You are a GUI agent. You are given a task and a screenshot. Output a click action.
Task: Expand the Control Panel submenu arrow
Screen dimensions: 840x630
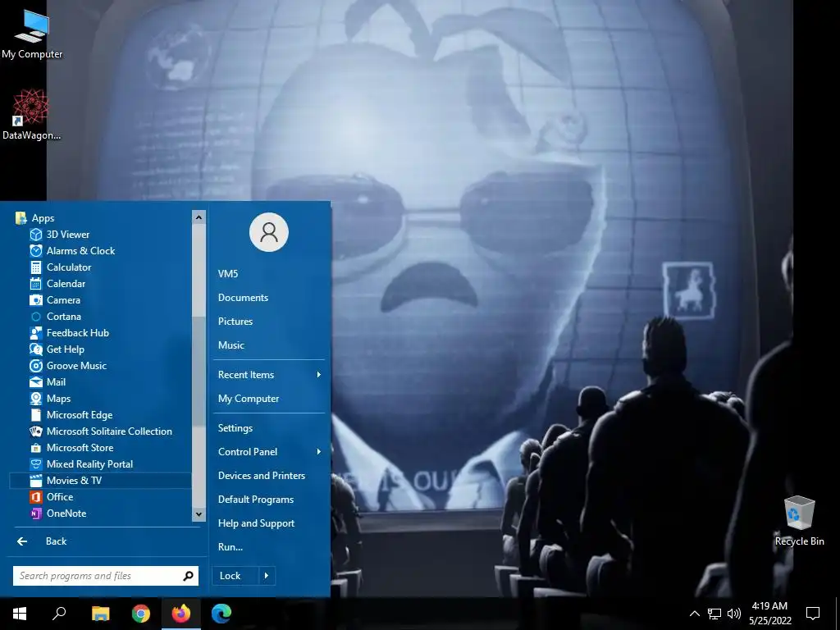click(x=319, y=452)
